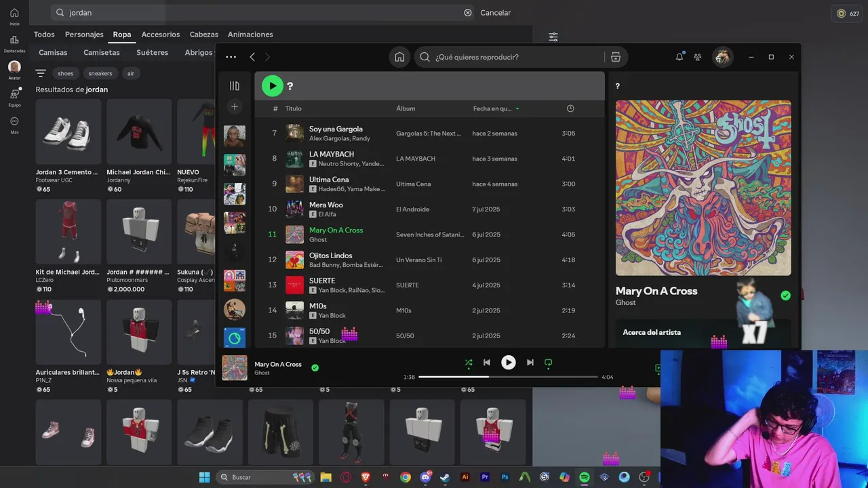Create a new playlist with plus icon

pyautogui.click(x=235, y=106)
